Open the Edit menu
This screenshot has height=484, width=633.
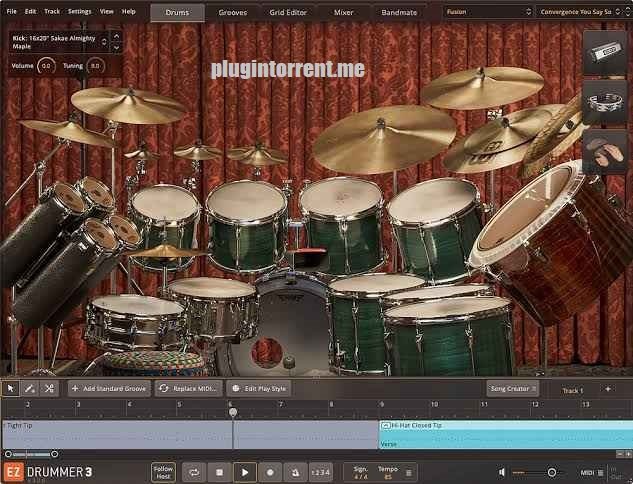pos(30,11)
